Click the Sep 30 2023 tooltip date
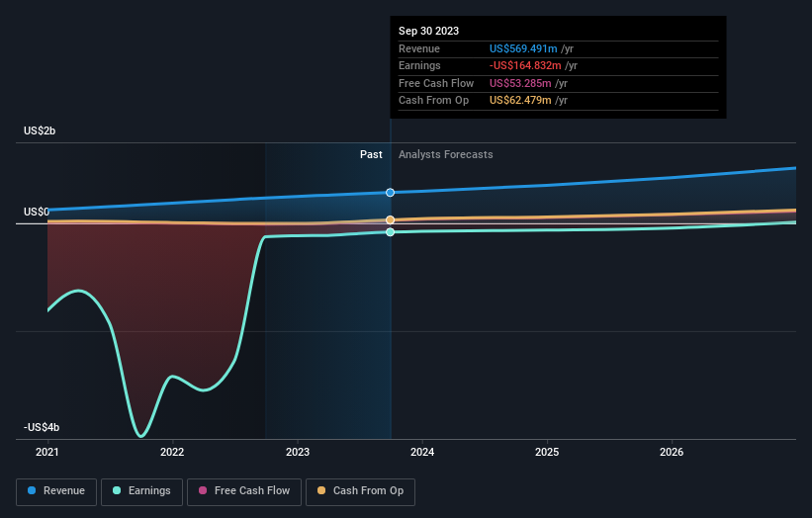This screenshot has width=812, height=518. (x=429, y=31)
